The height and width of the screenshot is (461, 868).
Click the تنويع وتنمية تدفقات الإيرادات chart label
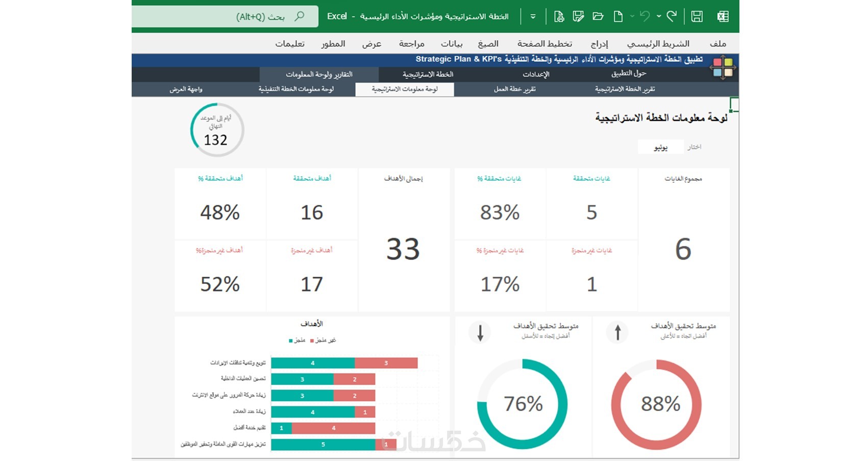tap(238, 363)
